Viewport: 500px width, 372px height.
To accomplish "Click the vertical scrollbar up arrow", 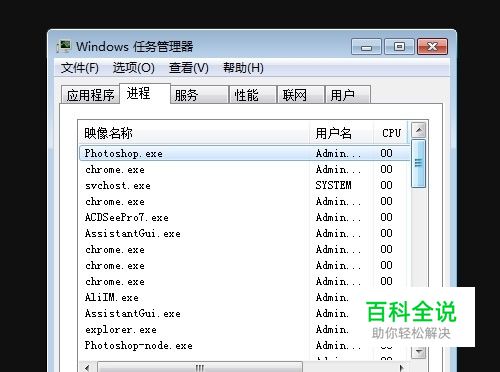I will click(419, 130).
